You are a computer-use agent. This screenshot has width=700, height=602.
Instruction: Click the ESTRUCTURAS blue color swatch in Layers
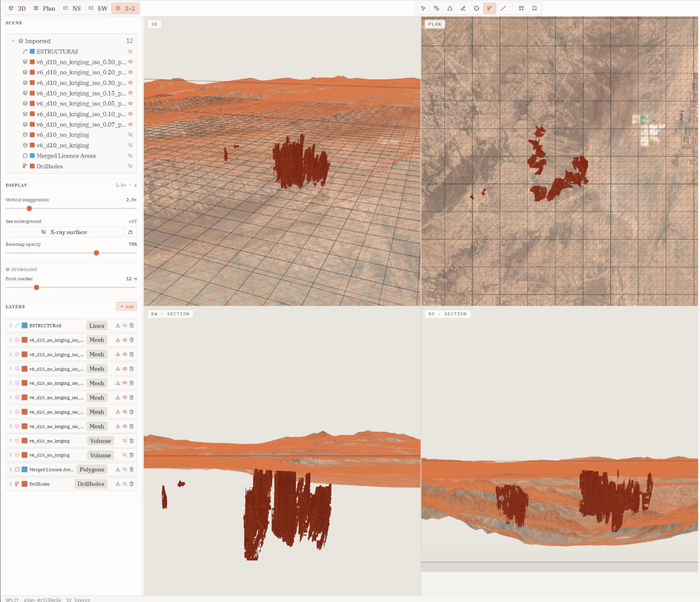coord(24,325)
